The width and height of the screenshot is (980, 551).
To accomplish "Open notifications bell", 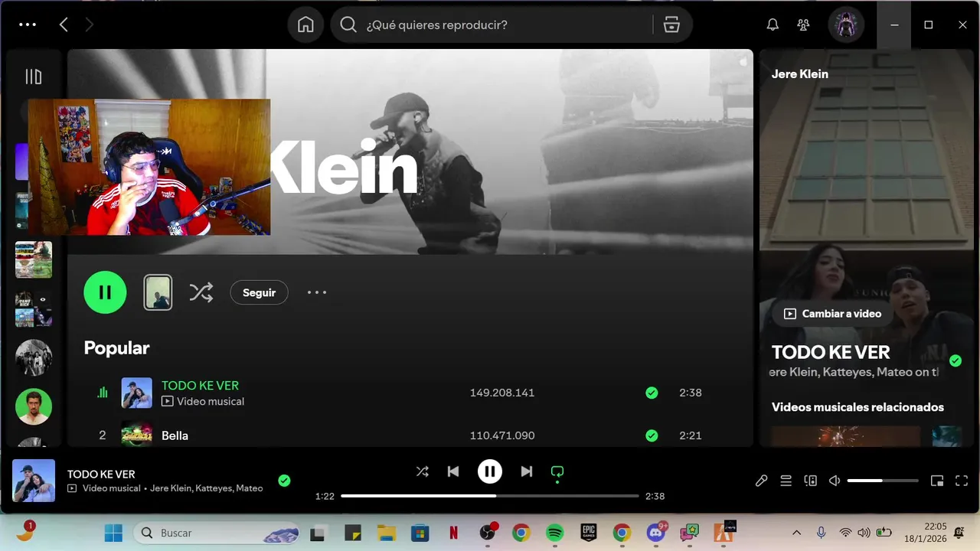I will pyautogui.click(x=773, y=24).
